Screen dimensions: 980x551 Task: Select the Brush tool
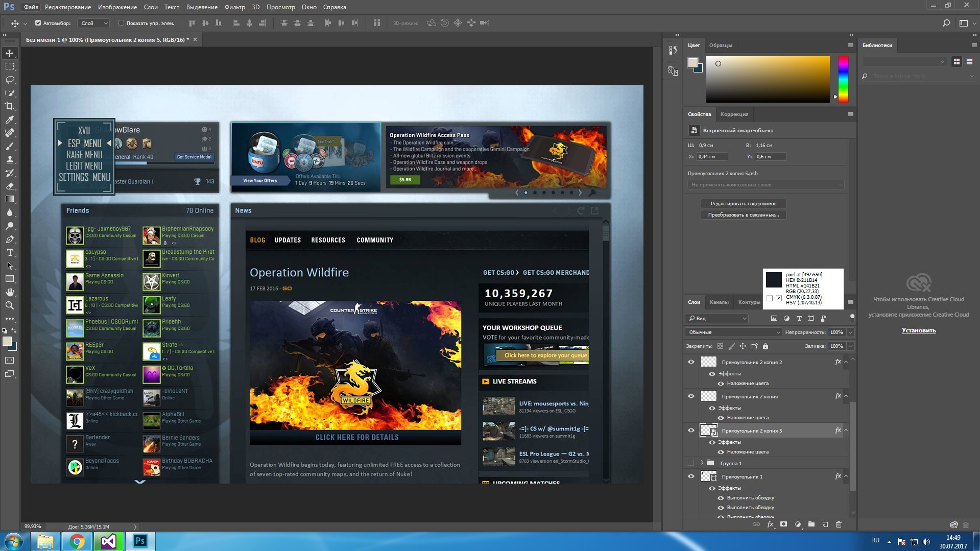point(10,146)
